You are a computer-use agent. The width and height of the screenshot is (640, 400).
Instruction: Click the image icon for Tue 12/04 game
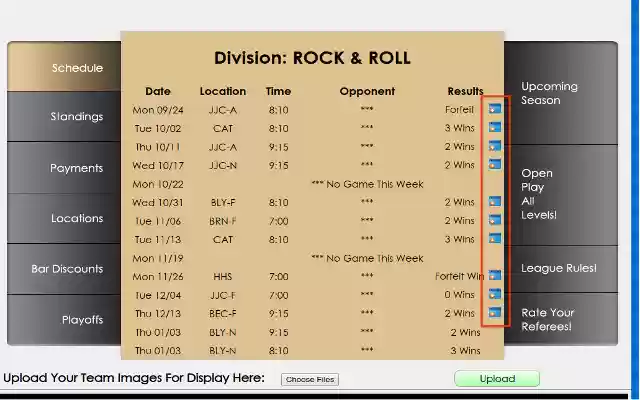494,295
